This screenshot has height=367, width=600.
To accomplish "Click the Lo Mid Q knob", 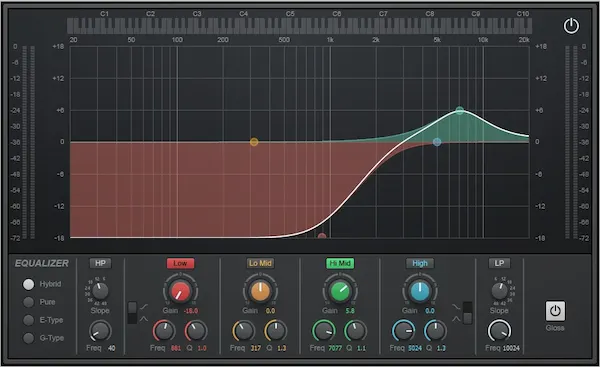I will pos(276,331).
